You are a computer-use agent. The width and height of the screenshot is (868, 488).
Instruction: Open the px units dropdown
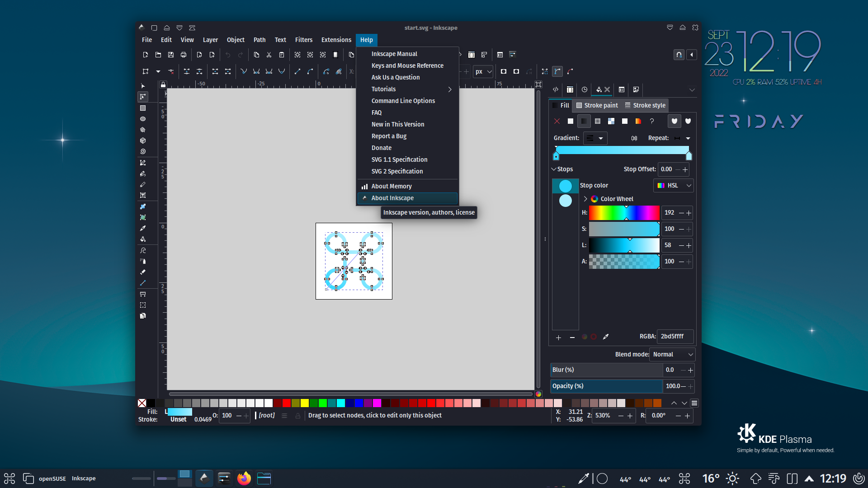pyautogui.click(x=483, y=71)
